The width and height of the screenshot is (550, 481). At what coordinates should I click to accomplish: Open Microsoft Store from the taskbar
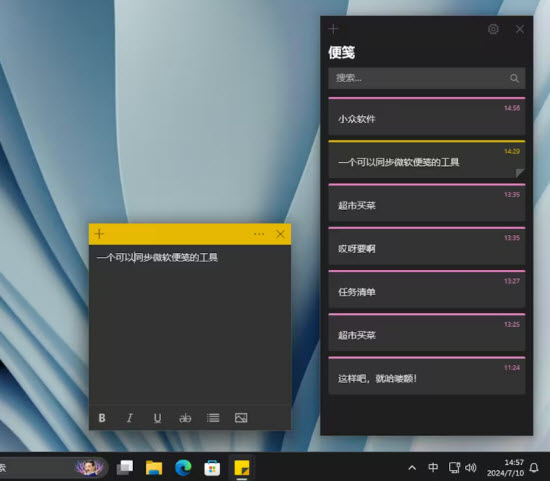(212, 468)
